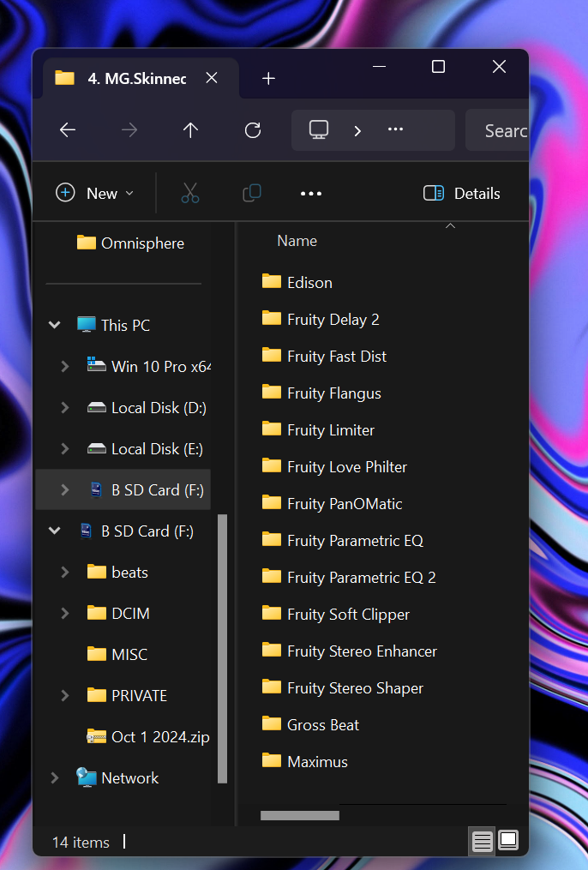Toggle the Details pane button
This screenshot has width=588, height=870.
coord(462,194)
